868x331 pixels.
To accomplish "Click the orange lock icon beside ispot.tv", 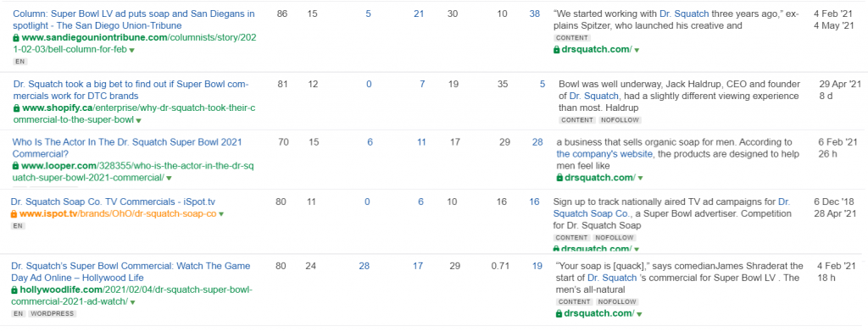I will (14, 214).
